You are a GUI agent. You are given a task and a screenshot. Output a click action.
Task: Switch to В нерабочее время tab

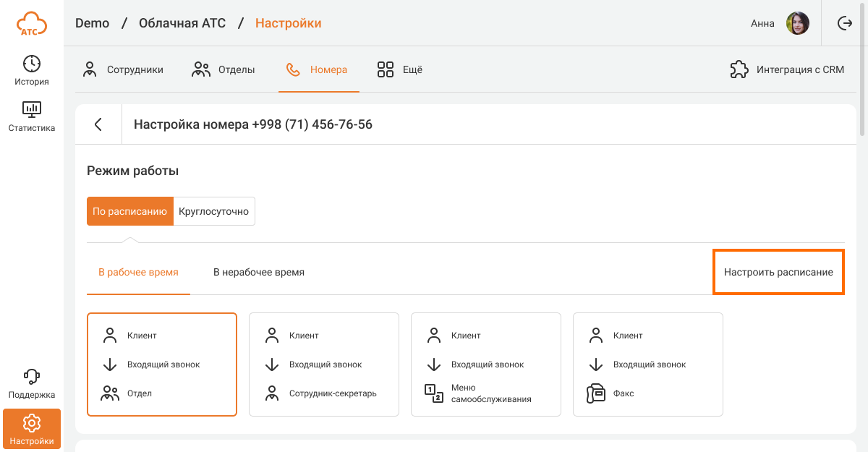(258, 273)
